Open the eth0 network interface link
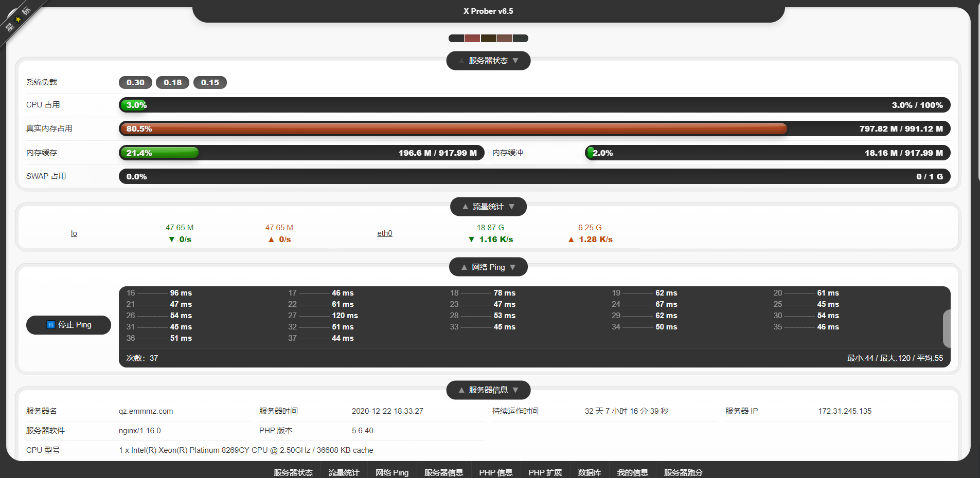This screenshot has height=478, width=980. pyautogui.click(x=384, y=233)
